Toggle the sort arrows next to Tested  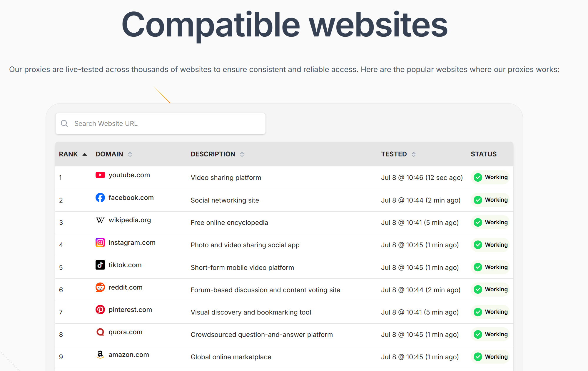[x=414, y=154]
